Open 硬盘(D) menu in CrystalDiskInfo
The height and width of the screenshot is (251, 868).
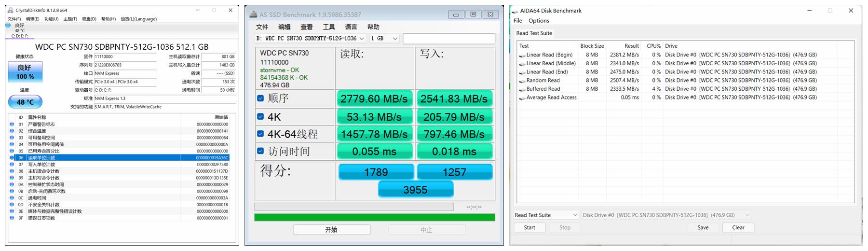tap(89, 19)
